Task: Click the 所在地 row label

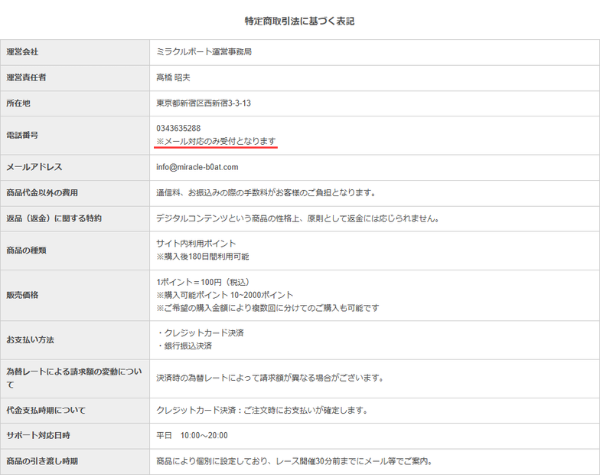Action: pos(18,103)
